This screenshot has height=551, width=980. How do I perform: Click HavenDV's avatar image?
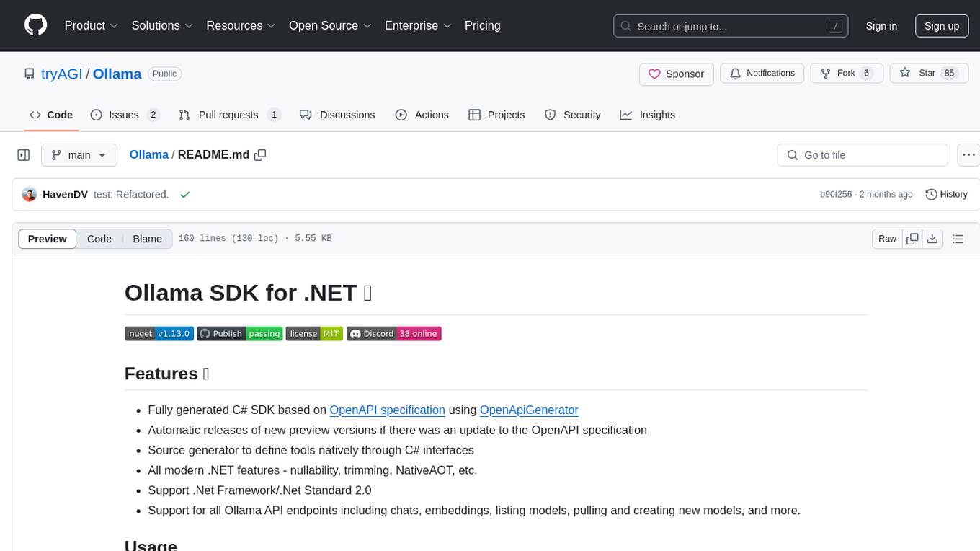(30, 195)
